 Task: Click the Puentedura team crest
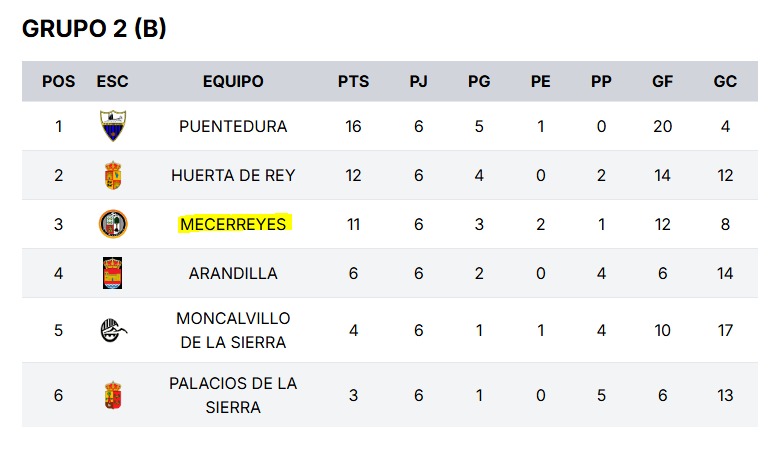tap(113, 126)
